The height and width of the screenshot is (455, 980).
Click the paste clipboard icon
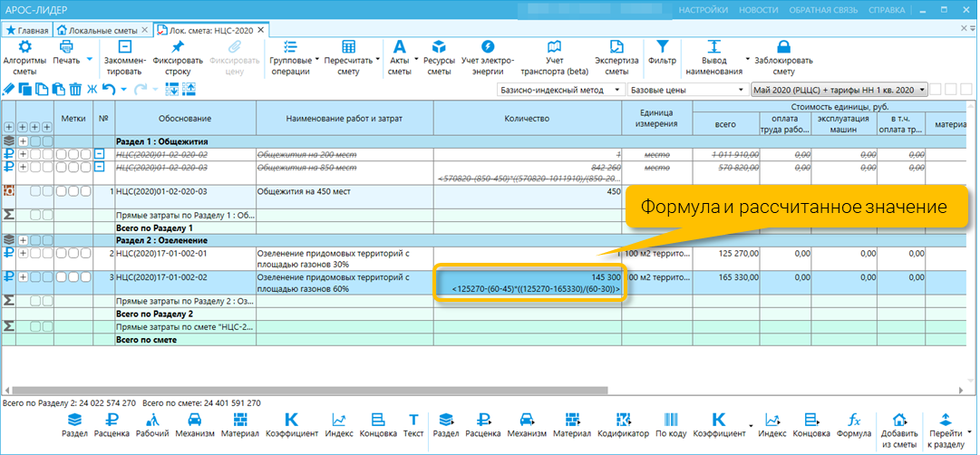click(58, 90)
